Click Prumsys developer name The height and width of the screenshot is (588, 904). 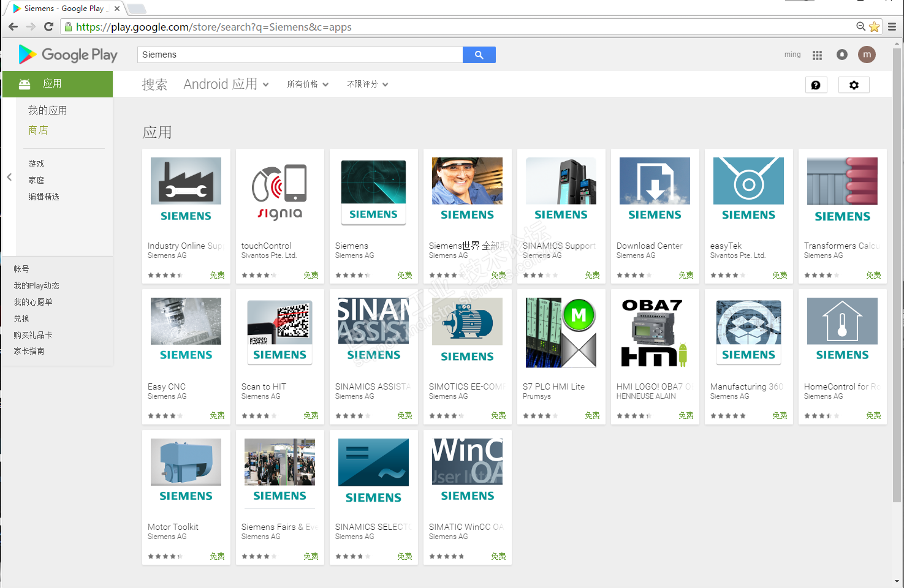coord(537,396)
